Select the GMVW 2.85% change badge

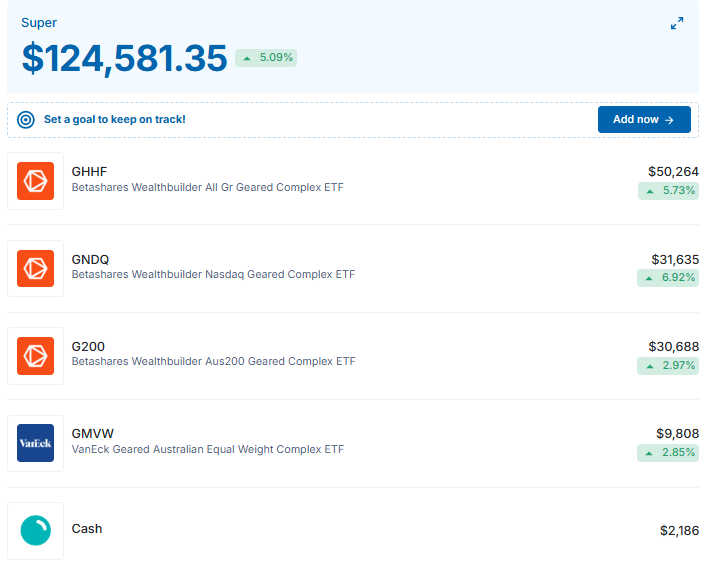point(668,453)
